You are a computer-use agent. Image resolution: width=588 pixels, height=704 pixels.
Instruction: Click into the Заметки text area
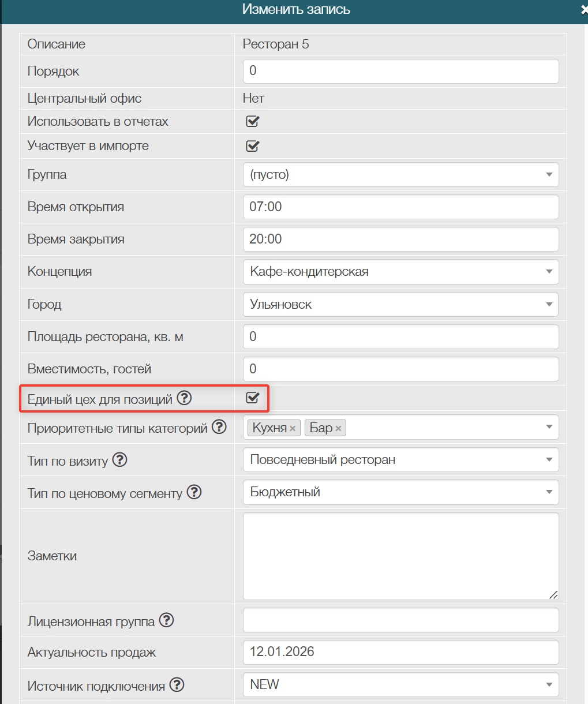coord(400,556)
